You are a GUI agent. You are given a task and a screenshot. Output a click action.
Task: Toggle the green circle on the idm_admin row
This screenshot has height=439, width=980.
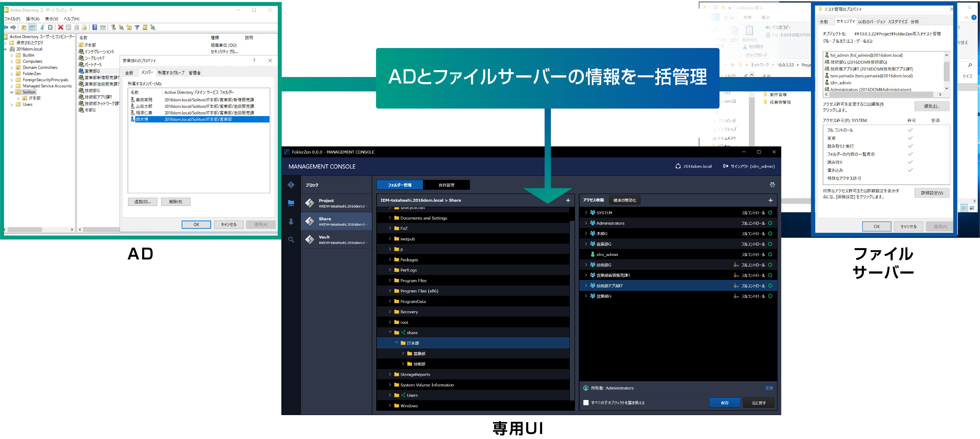click(x=770, y=254)
